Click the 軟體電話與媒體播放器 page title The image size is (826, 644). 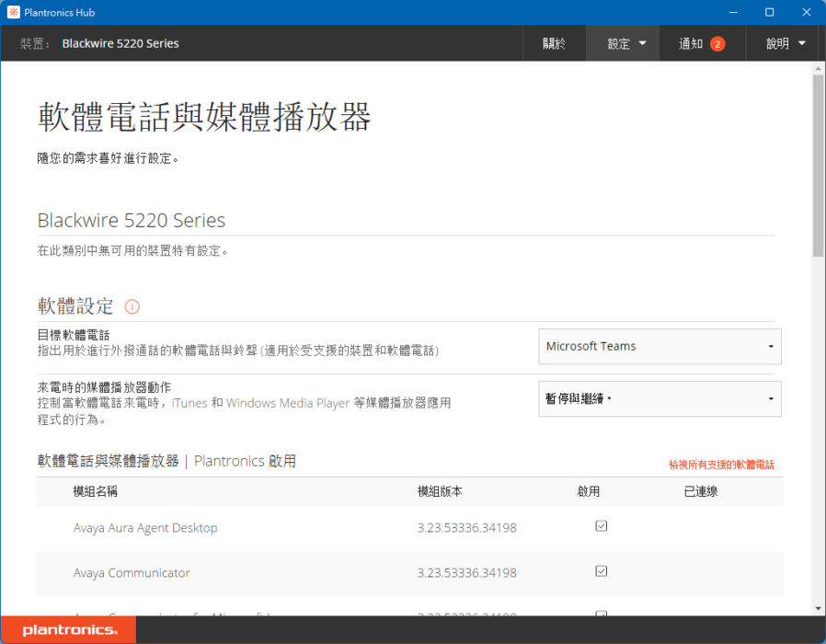204,117
